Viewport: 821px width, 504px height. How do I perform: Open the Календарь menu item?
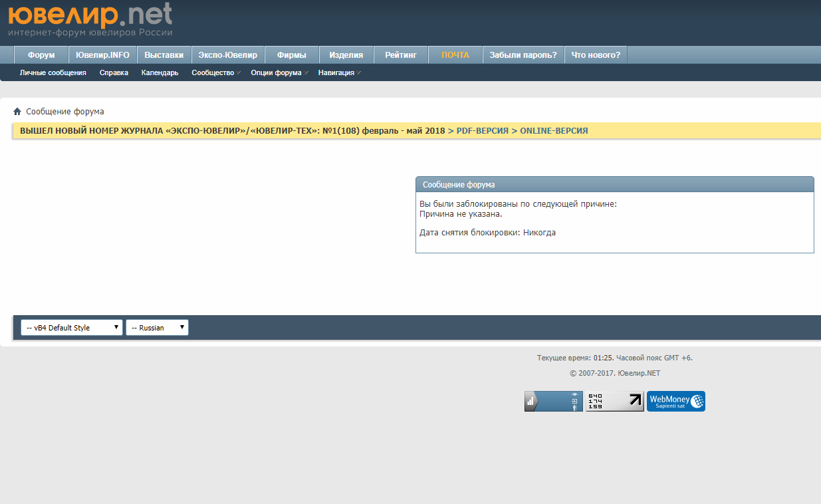pyautogui.click(x=160, y=72)
